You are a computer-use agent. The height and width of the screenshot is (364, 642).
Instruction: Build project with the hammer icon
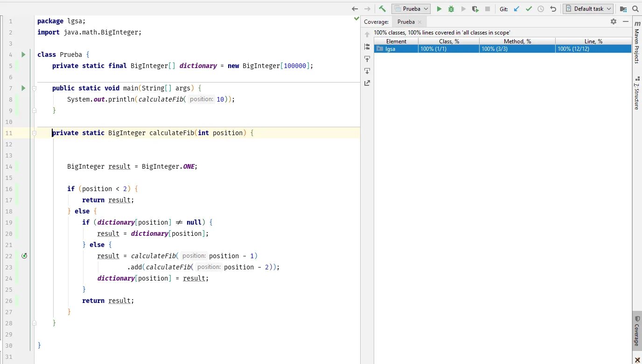click(x=382, y=9)
